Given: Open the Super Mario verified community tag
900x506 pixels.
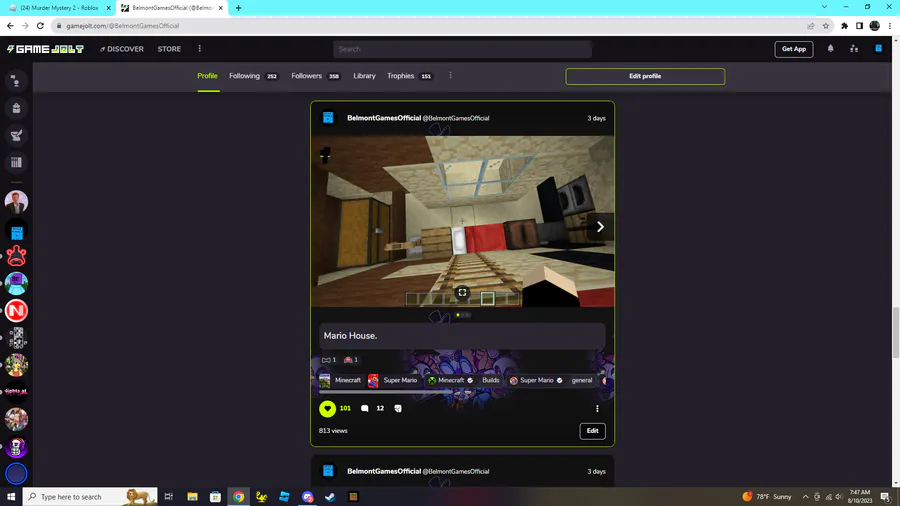Looking at the screenshot, I should point(536,380).
